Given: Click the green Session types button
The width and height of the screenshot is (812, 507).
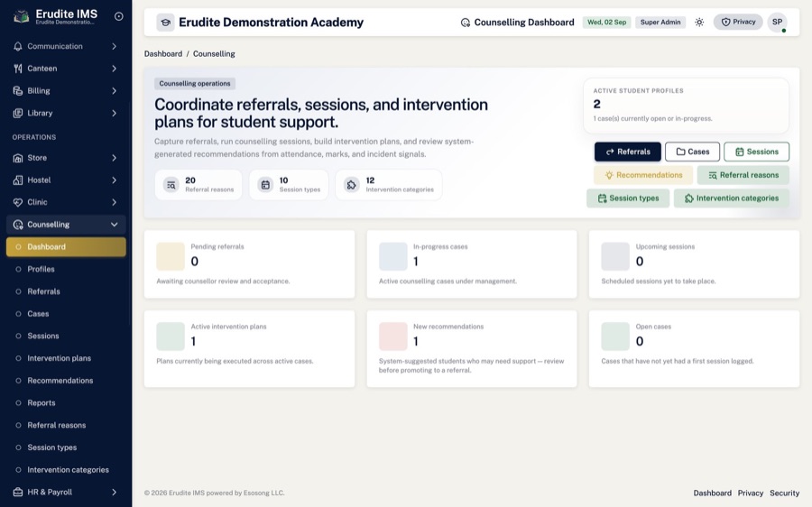Looking at the screenshot, I should tap(628, 198).
